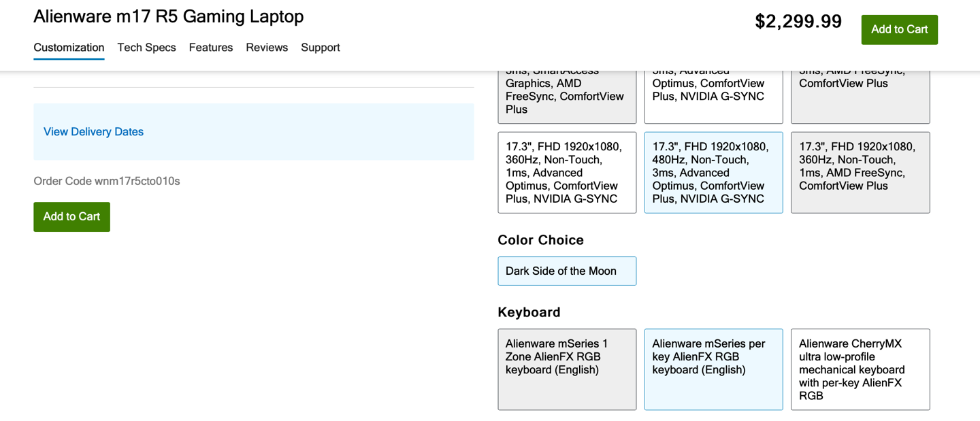Go to the Reviews tab

(267, 48)
